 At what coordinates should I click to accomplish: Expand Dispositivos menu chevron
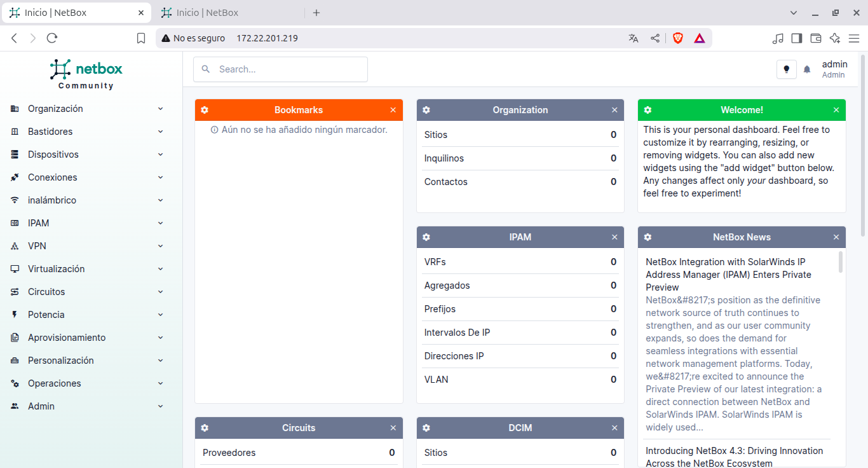pyautogui.click(x=161, y=155)
